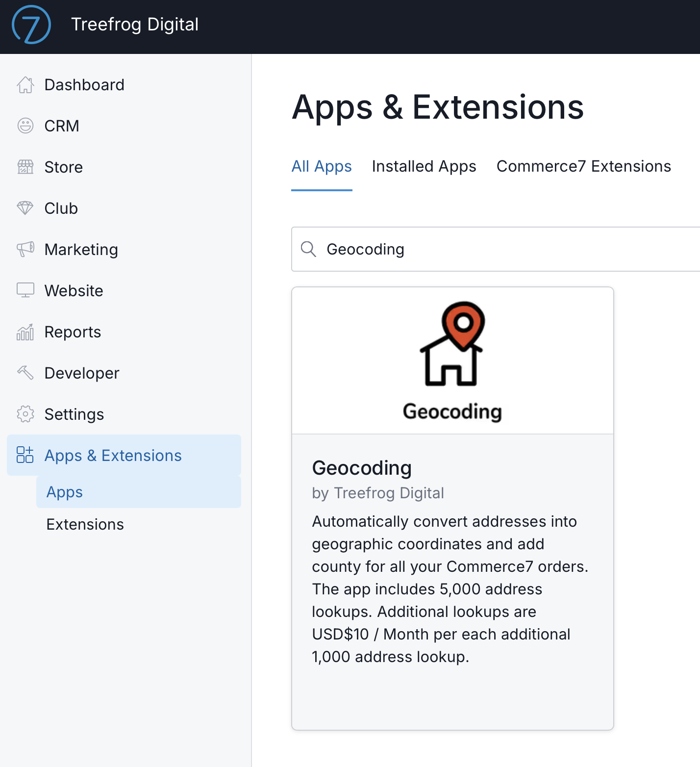Image resolution: width=700 pixels, height=767 pixels.
Task: Open the Dashboard menu item
Action: [124, 85]
